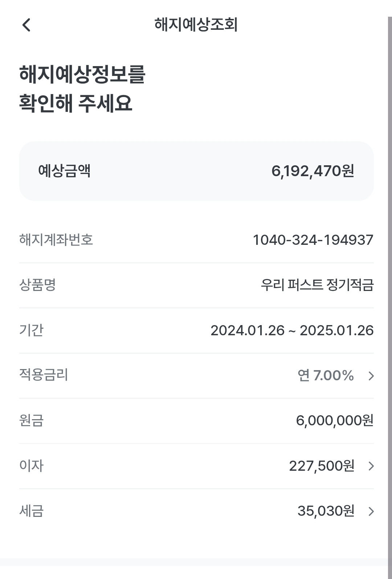The image size is (392, 579).
Task: Tap the back arrow icon
Action: click(x=26, y=25)
